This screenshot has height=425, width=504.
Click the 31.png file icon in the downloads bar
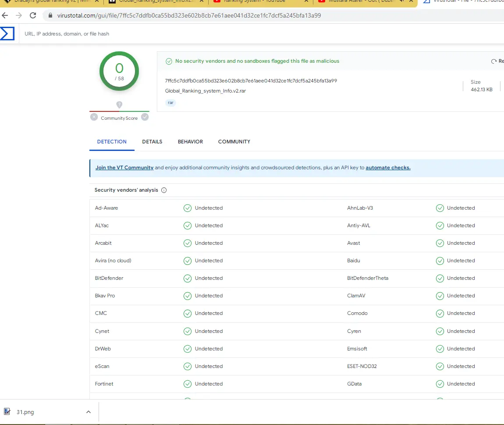7,411
